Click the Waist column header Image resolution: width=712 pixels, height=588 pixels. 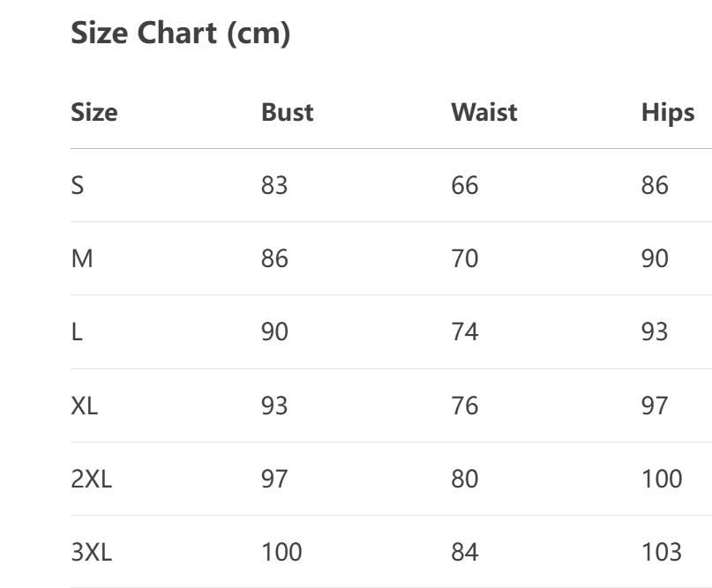tap(483, 113)
